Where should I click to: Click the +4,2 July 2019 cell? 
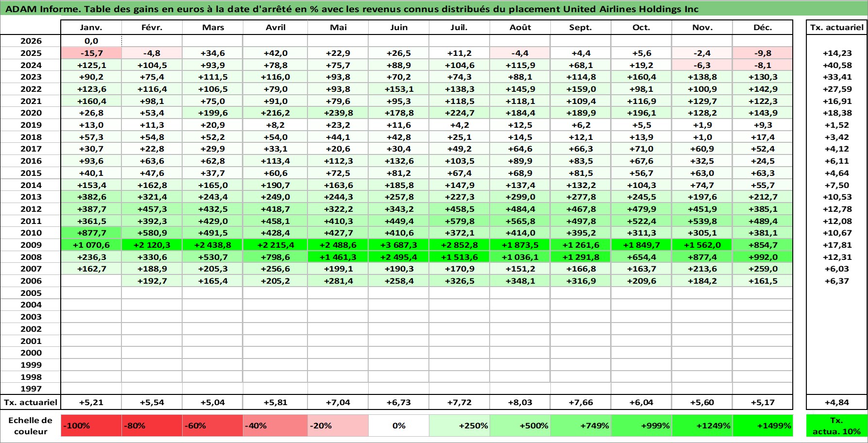[459, 125]
